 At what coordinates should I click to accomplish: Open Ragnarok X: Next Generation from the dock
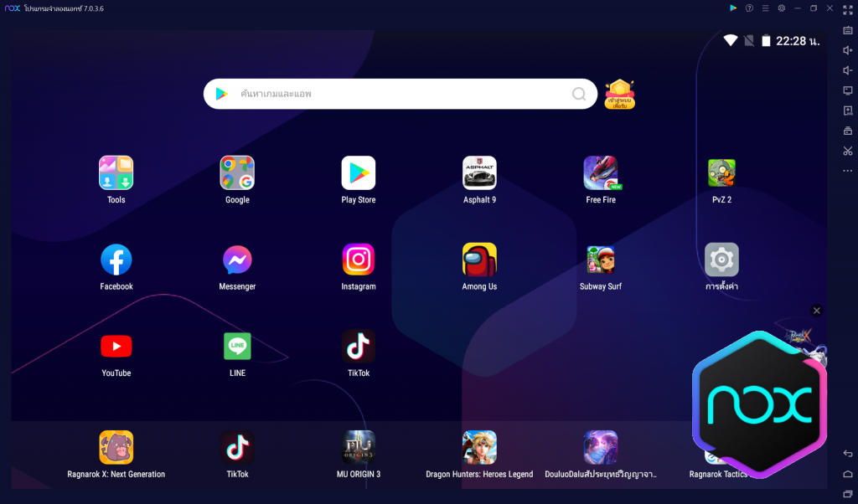[116, 446]
